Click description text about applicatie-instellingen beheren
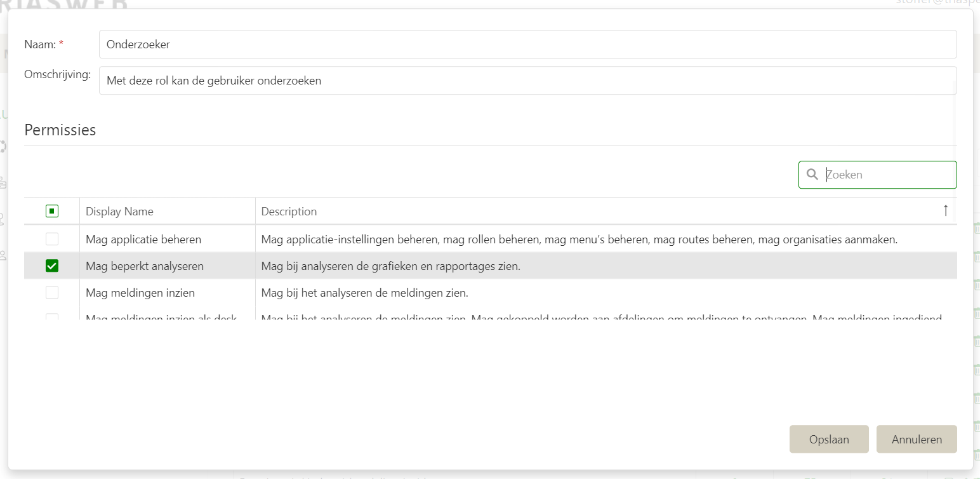Image resolution: width=980 pixels, height=479 pixels. click(579, 239)
